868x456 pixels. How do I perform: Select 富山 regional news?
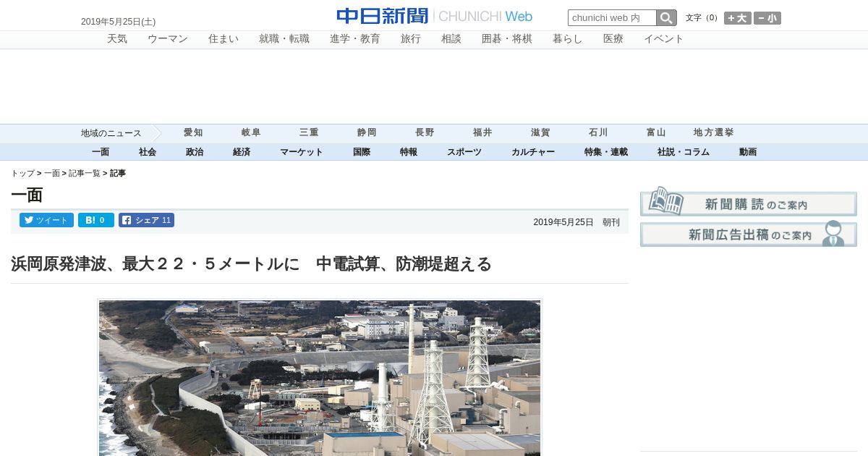tap(656, 132)
